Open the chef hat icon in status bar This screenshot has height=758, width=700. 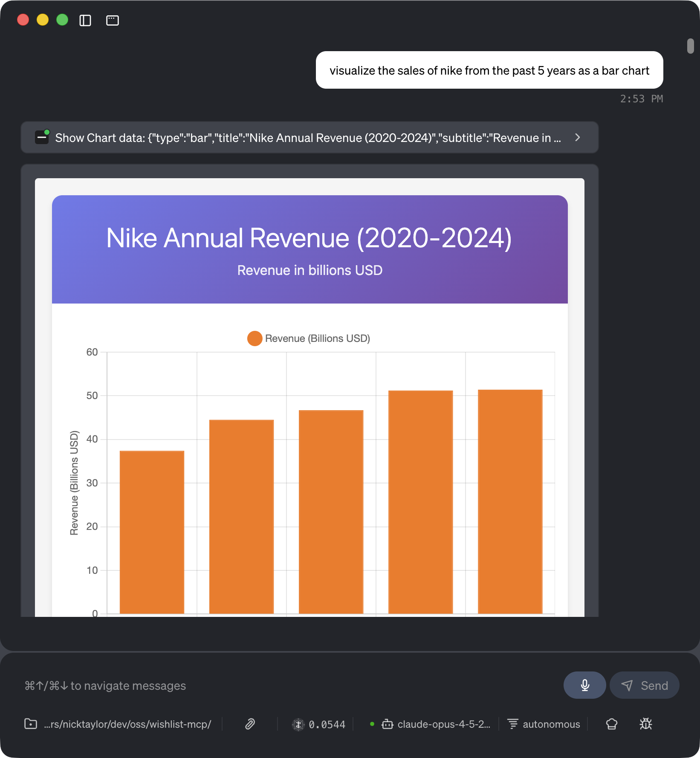click(611, 724)
